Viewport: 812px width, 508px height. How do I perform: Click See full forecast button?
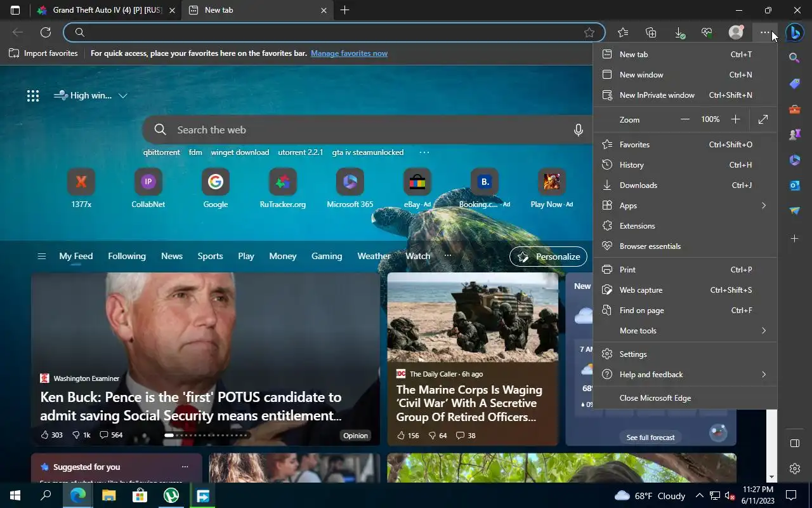pos(650,438)
